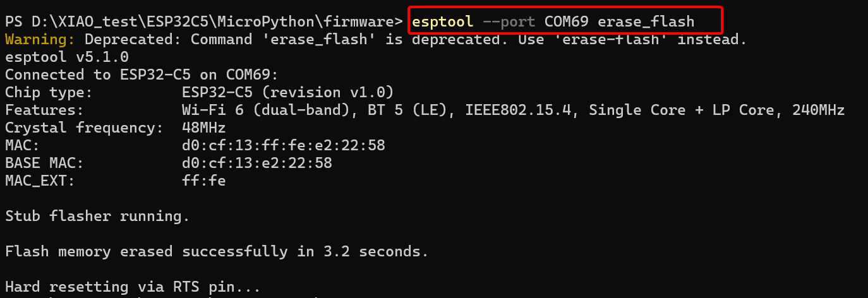This screenshot has height=298, width=868.
Task: Click the yellow esptool command word
Action: point(443,21)
